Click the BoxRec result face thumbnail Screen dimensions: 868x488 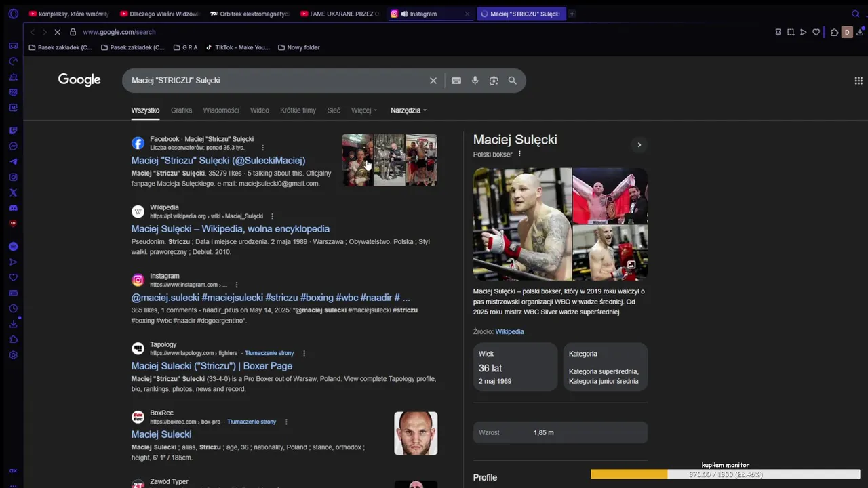coord(416,434)
